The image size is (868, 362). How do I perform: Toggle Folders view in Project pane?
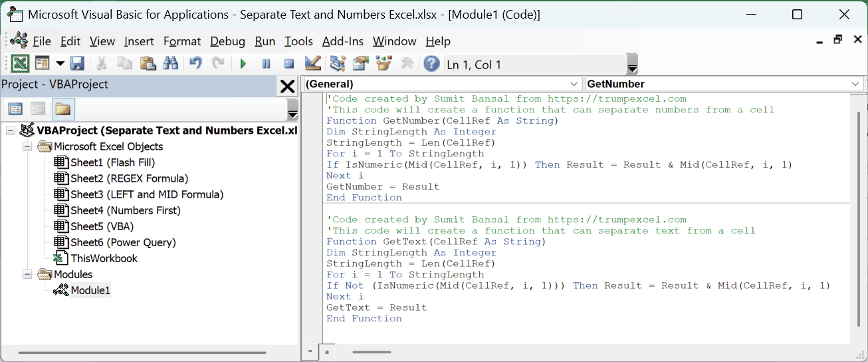point(63,108)
